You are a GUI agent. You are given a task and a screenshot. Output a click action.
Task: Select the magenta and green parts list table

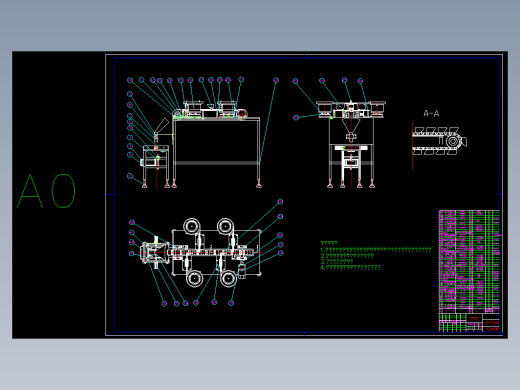point(469,261)
